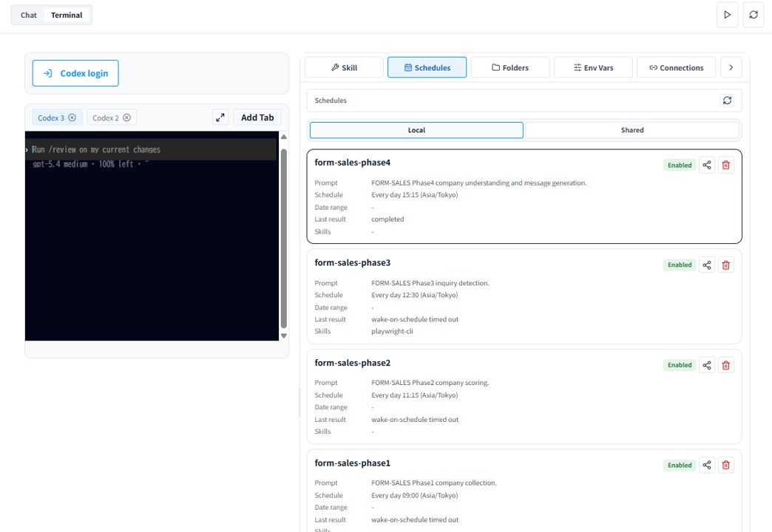Delete the form-sales-phase4 schedule

tap(725, 165)
